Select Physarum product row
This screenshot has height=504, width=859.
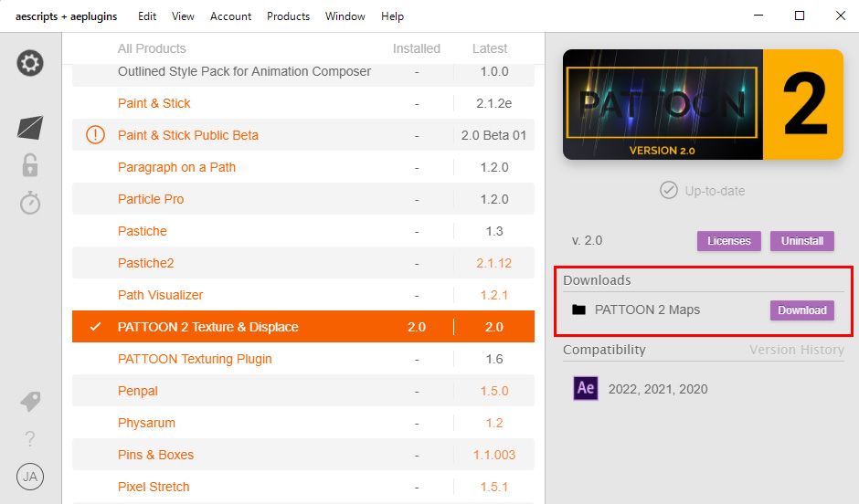pyautogui.click(x=303, y=423)
